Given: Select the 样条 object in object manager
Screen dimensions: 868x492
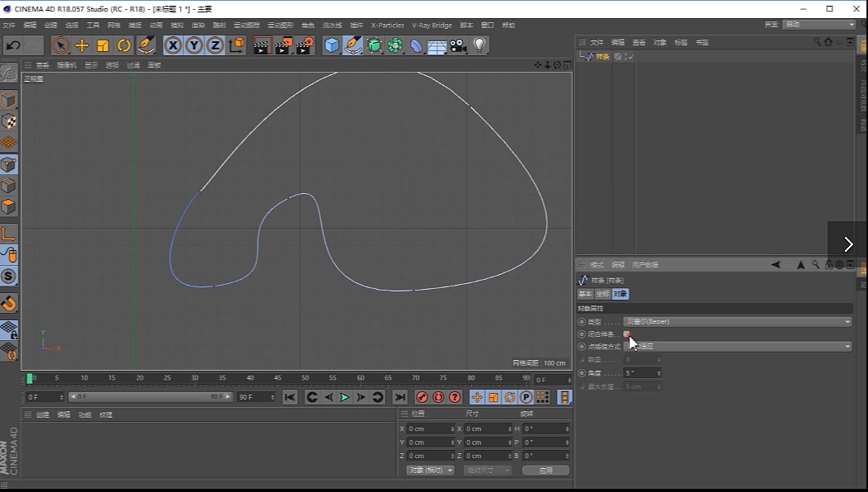Looking at the screenshot, I should pyautogui.click(x=603, y=56).
